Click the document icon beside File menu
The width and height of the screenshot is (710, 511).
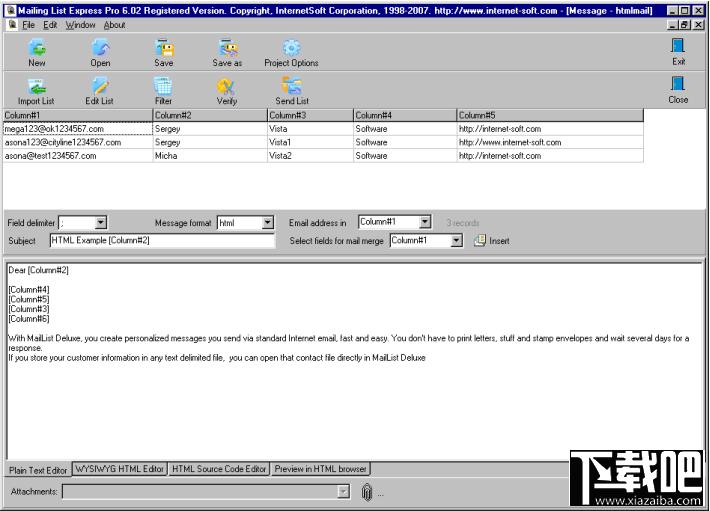click(x=13, y=25)
